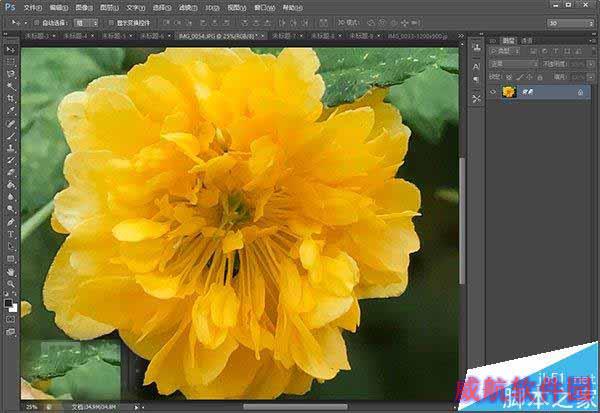Viewport: 600px width, 413px height.
Task: Select the Eraser tool
Action: point(11,173)
